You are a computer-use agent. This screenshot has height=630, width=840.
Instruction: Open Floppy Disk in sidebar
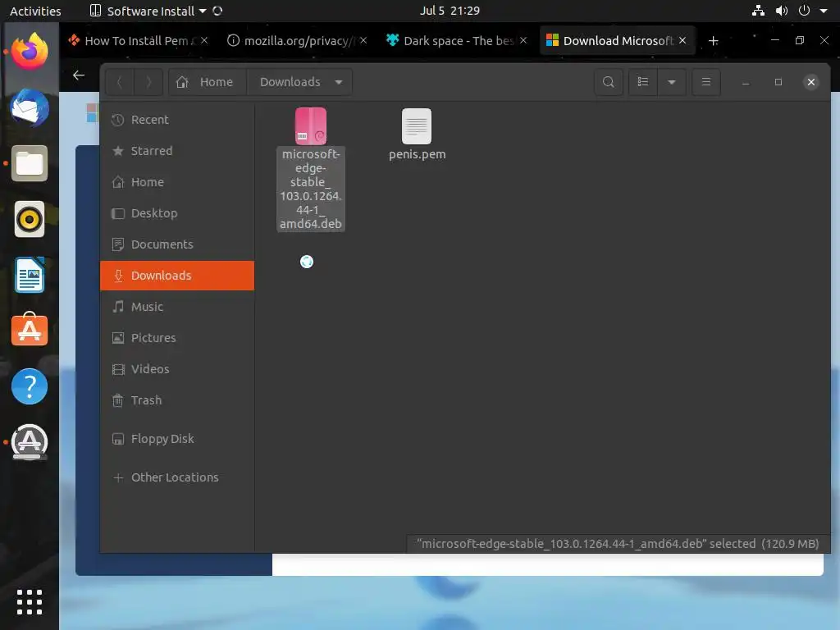click(x=177, y=439)
